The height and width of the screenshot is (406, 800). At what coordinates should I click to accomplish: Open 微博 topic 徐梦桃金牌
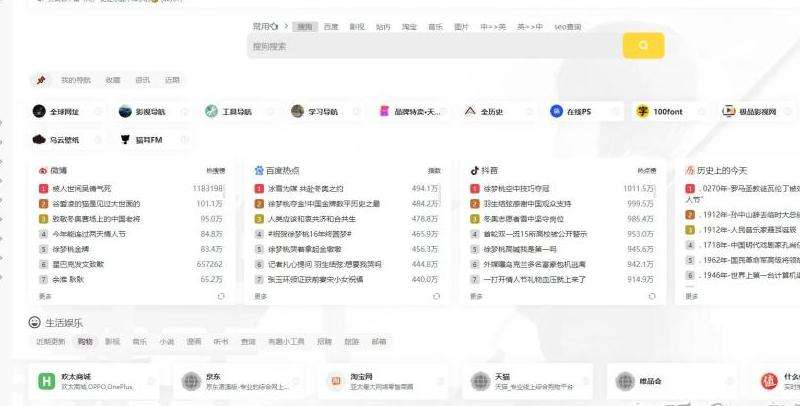[71, 249]
